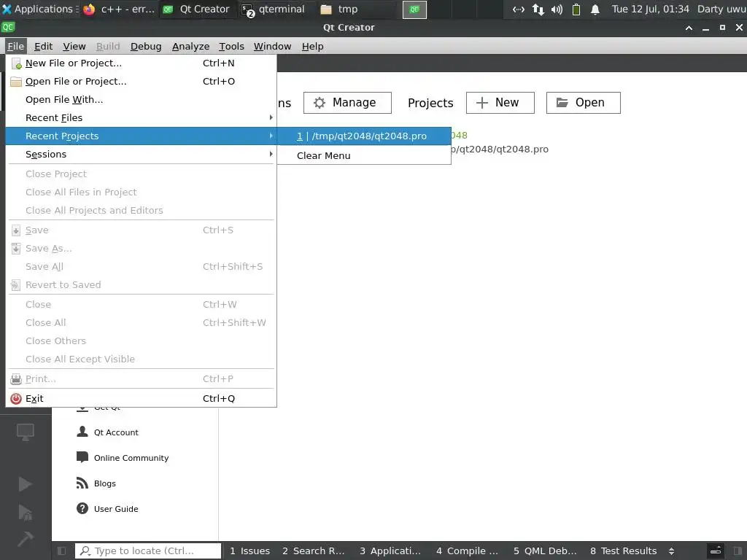This screenshot has width=747, height=560.
Task: Switch to the green Qt Creator tray icon
Action: 414,9
